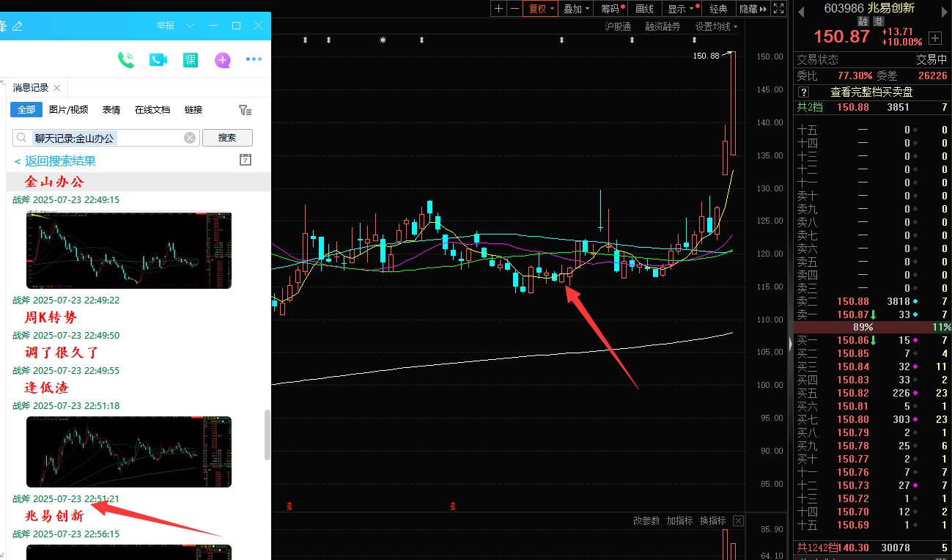Collapse quote panel with side splitter arrow
952x560 pixels.
pyautogui.click(x=790, y=343)
